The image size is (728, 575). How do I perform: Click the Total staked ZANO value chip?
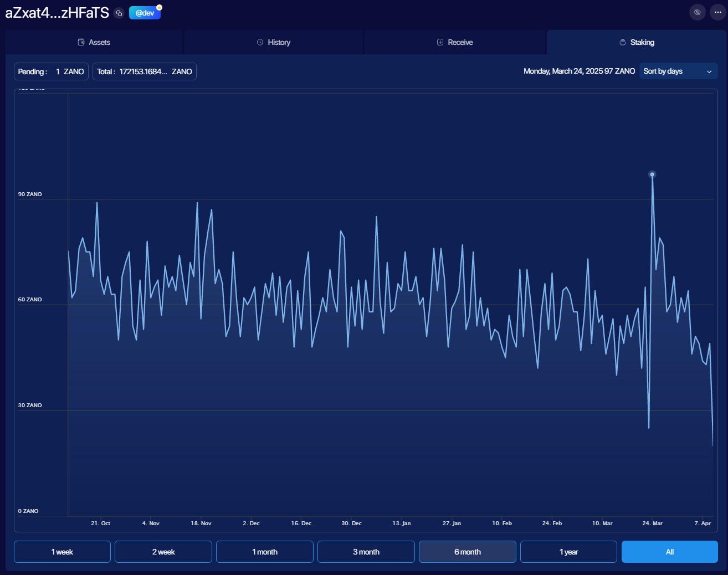pyautogui.click(x=144, y=71)
